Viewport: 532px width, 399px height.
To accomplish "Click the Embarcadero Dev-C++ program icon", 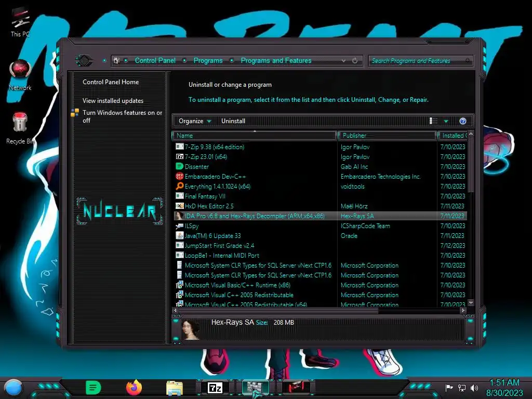I will tap(179, 177).
